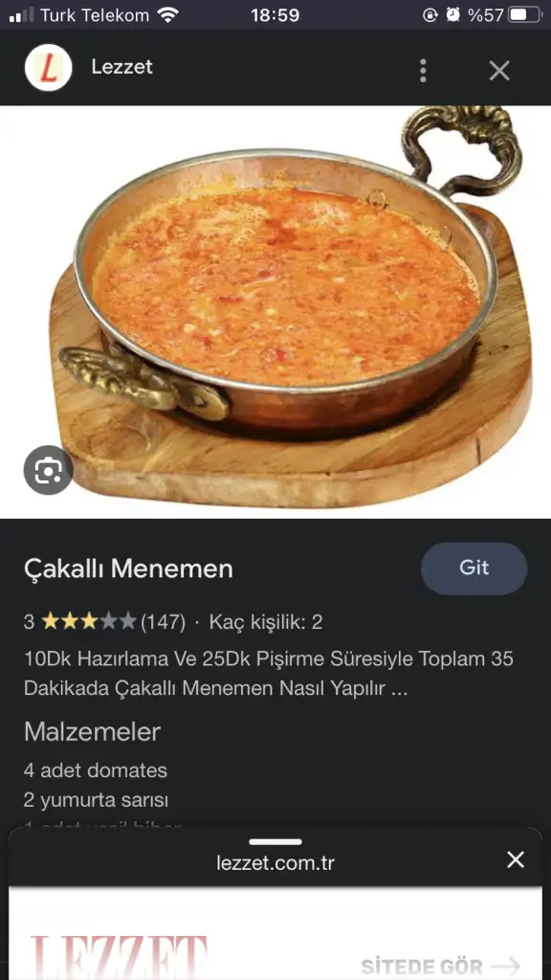Tap the LEZZET site logo in the preview
Viewport: 551px width, 980px height.
[x=119, y=956]
